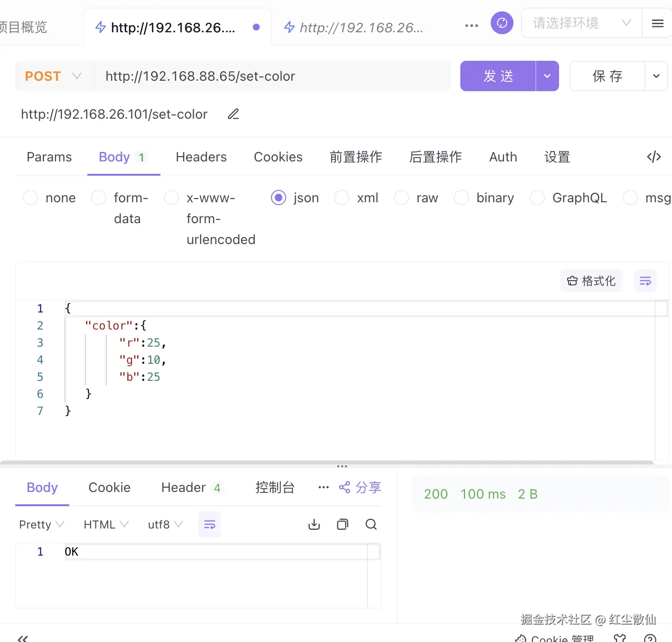The image size is (672, 642).
Task: Click the purple sync refresh icon
Action: click(502, 23)
